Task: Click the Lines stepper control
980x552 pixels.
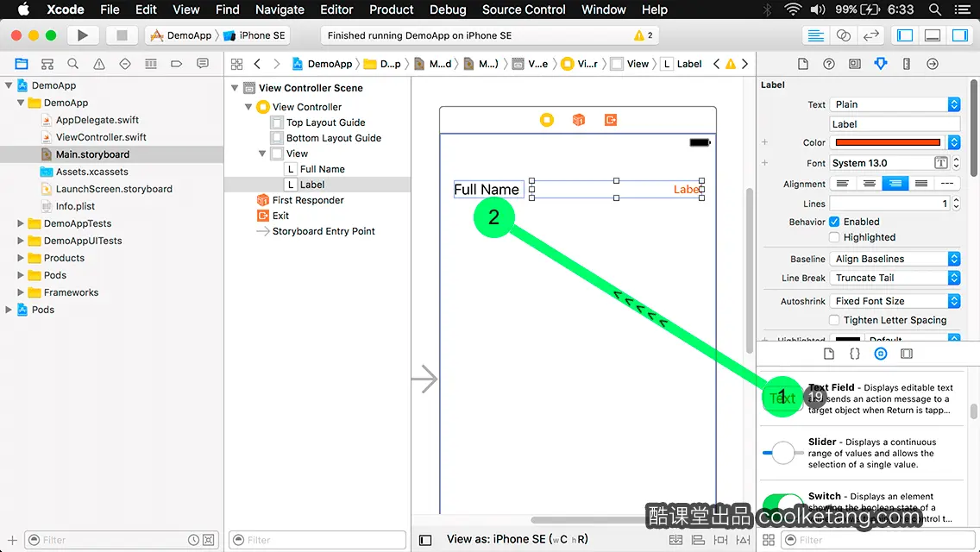Action: coord(956,204)
